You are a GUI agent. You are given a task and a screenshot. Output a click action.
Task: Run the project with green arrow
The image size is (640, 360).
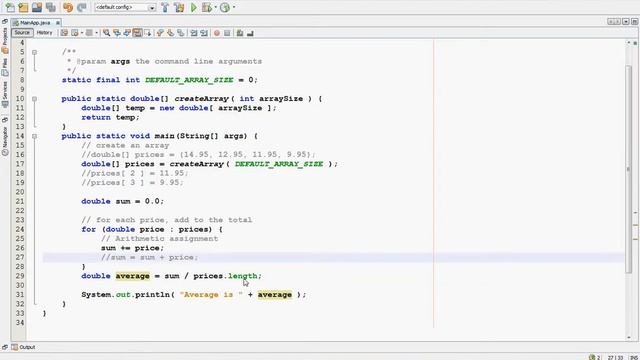pyautogui.click(x=194, y=7)
